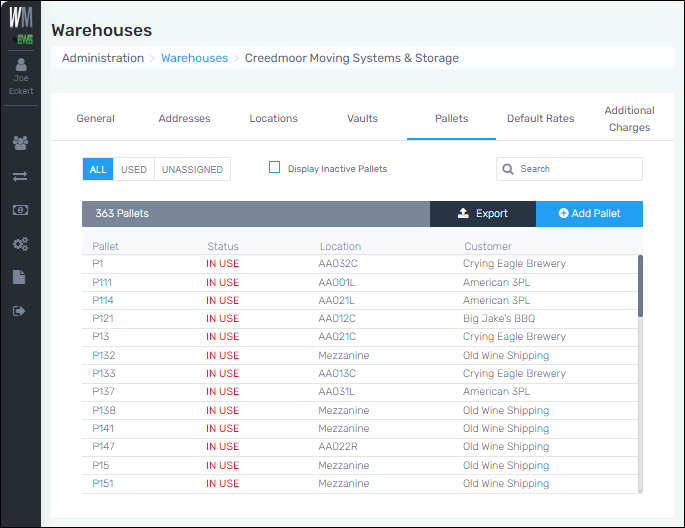Select pallet row P111
Image resolution: width=685 pixels, height=528 pixels.
(x=360, y=283)
